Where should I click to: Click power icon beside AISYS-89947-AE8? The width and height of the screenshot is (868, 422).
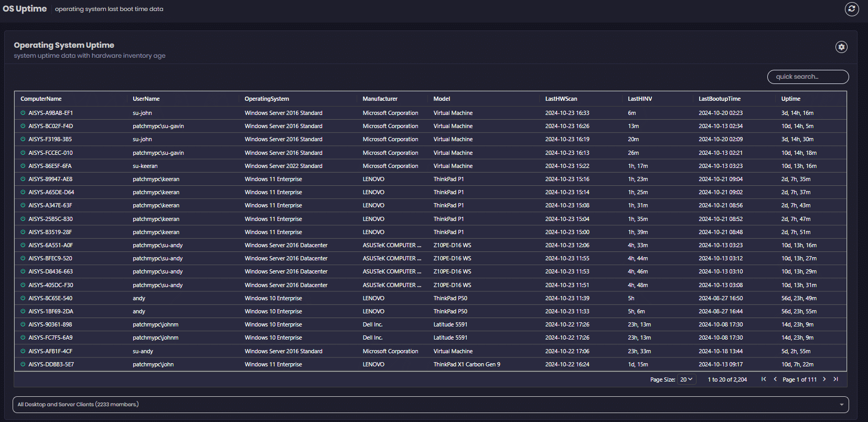[x=23, y=179]
